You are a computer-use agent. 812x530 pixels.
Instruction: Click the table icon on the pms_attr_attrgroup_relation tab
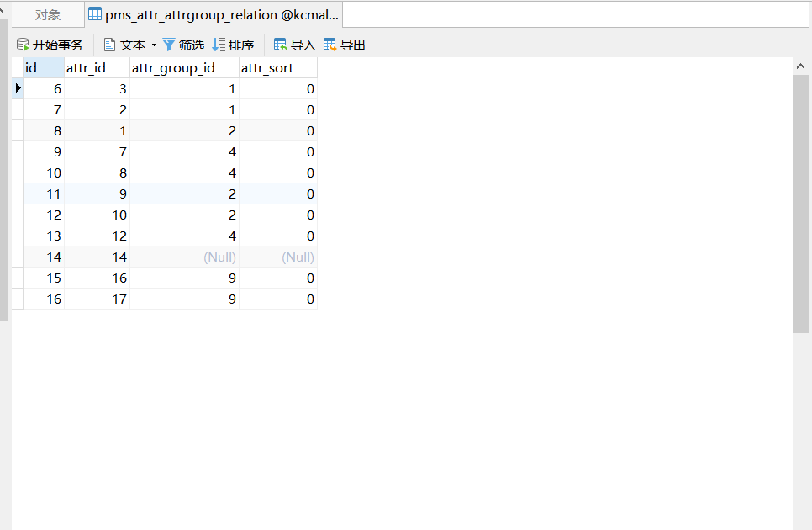pos(95,14)
